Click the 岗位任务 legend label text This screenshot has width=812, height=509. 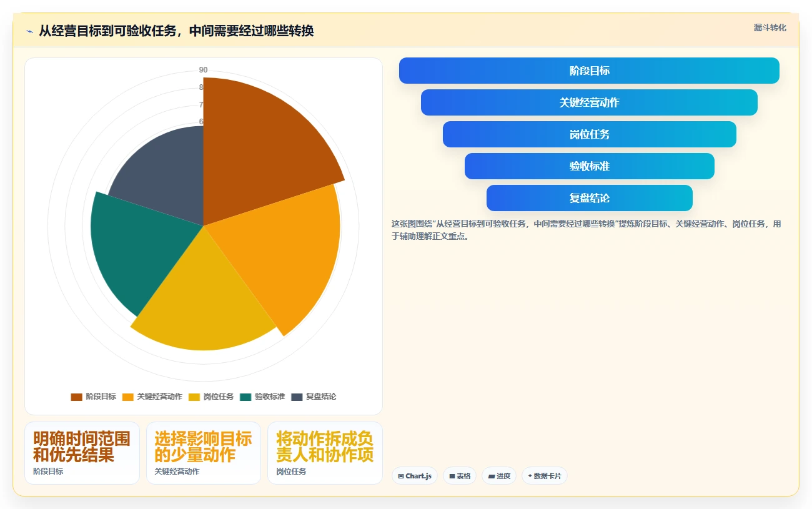tap(218, 397)
